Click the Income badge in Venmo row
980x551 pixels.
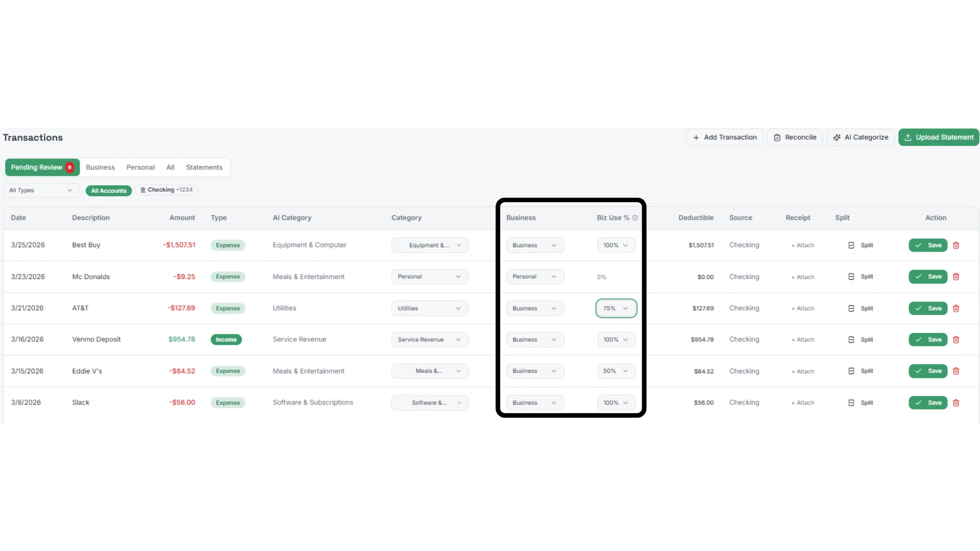[x=226, y=340]
